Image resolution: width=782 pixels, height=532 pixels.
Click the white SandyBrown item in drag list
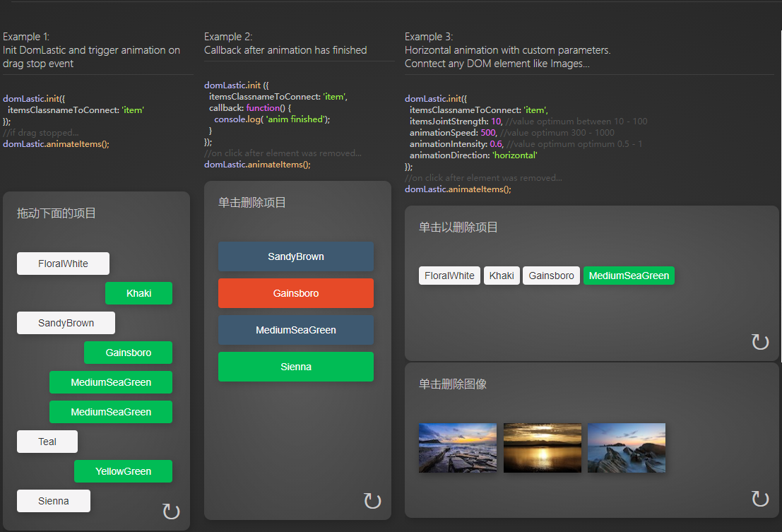(x=66, y=323)
